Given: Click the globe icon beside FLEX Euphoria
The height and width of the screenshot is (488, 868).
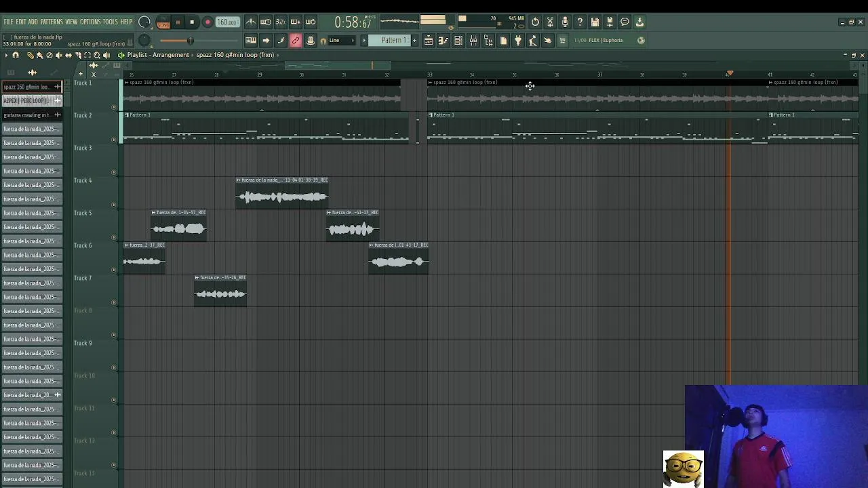Looking at the screenshot, I should pyautogui.click(x=641, y=41).
